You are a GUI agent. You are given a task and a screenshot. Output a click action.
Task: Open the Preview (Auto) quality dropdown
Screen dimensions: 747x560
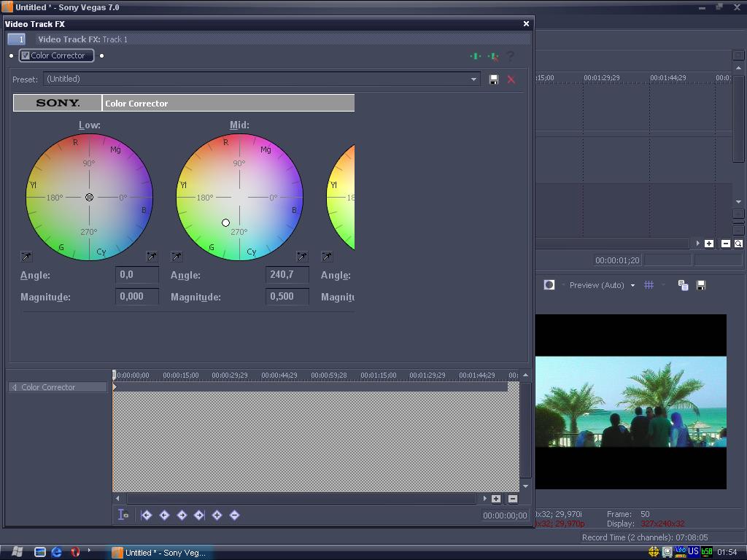632,286
